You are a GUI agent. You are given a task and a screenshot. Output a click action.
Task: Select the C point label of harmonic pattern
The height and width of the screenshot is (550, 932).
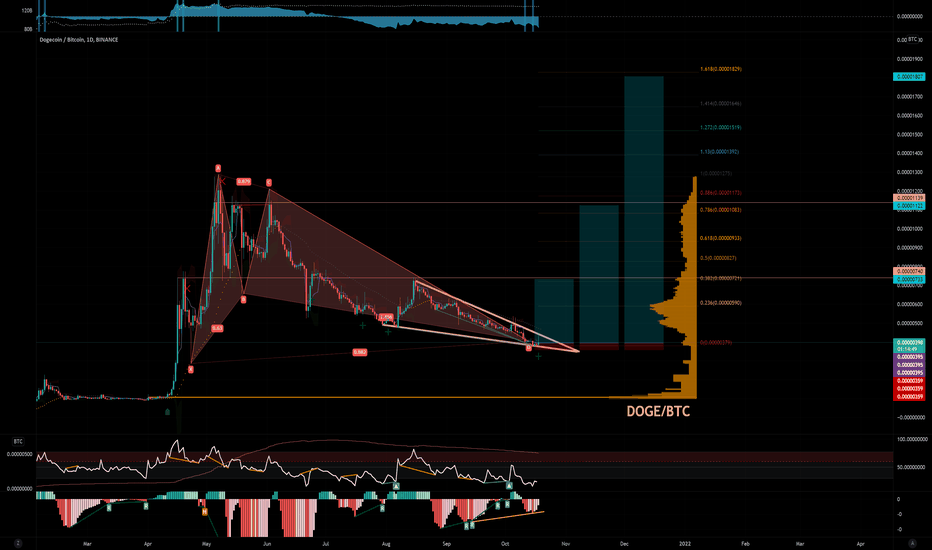point(269,183)
